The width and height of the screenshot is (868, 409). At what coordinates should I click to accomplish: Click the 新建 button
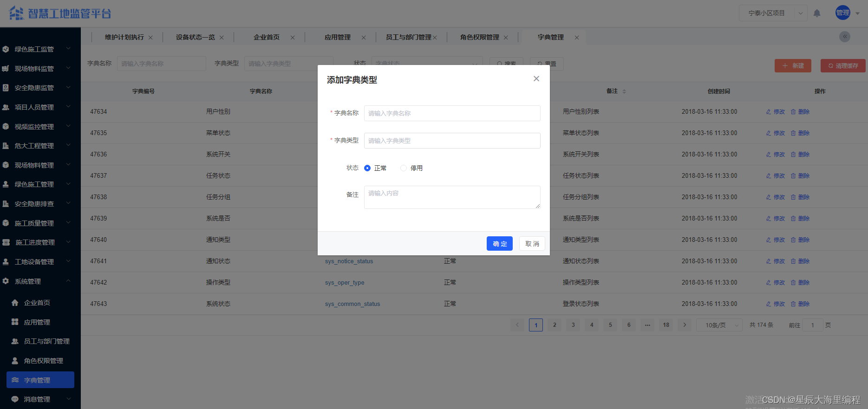793,65
